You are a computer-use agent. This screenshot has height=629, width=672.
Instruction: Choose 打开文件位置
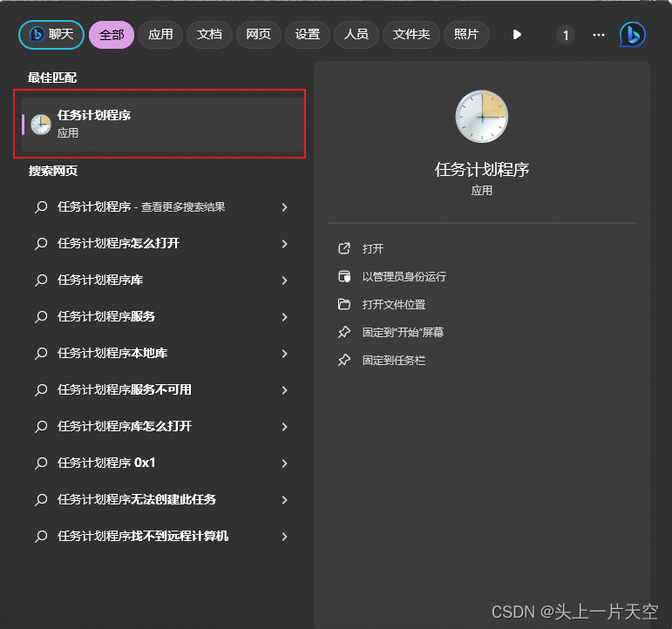pos(393,304)
